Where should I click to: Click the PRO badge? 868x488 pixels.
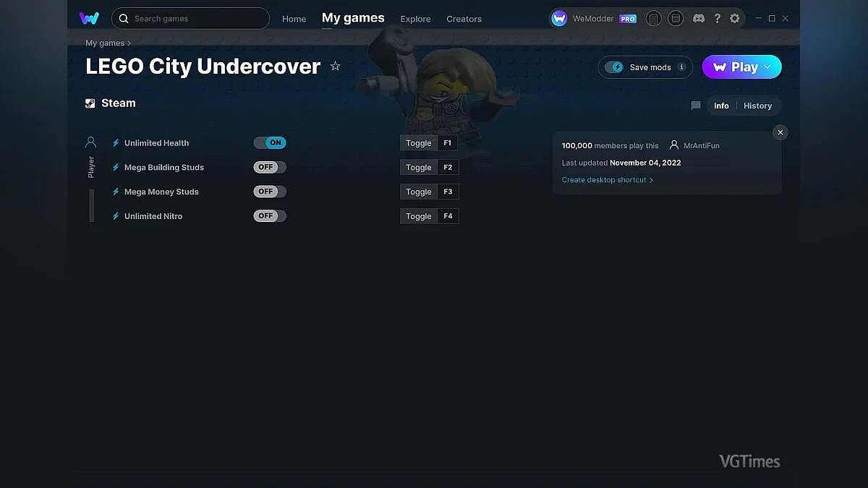pos(628,19)
